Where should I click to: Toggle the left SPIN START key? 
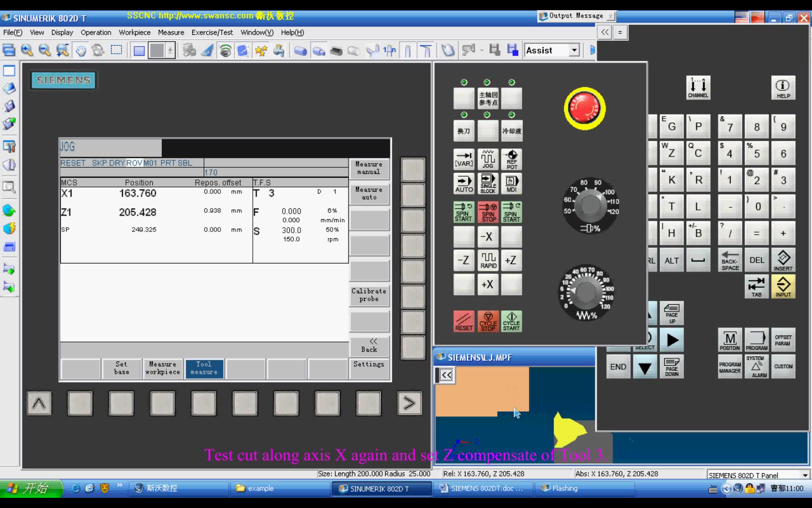click(x=464, y=212)
